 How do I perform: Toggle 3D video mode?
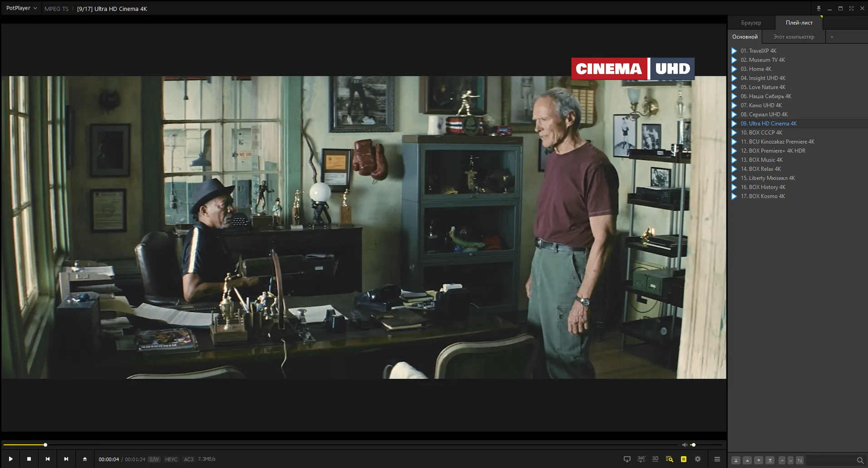pyautogui.click(x=655, y=459)
